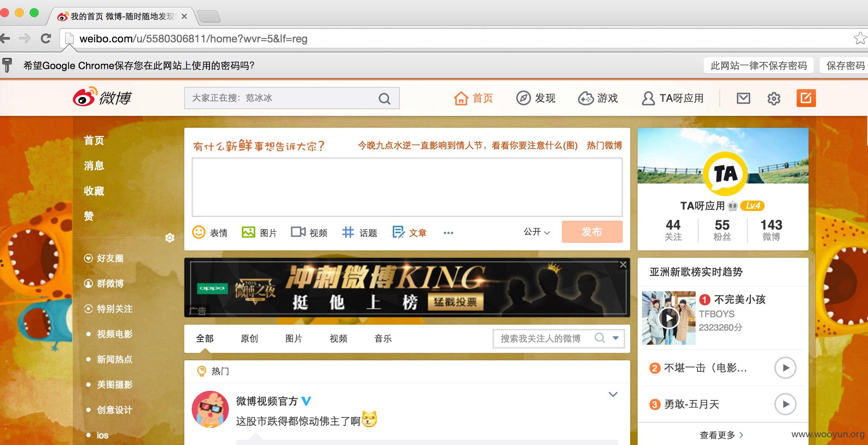Play 不堪一击 song in the chart
This screenshot has height=445, width=868.
pyautogui.click(x=785, y=368)
